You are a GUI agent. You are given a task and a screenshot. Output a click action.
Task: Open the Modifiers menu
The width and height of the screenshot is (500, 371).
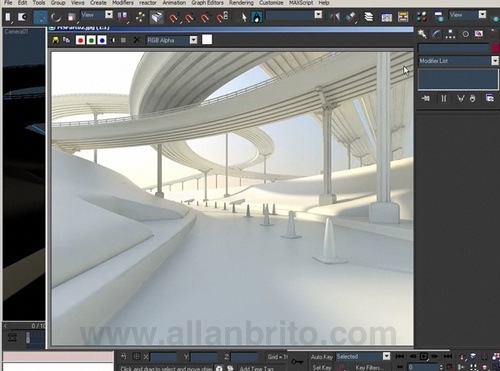(x=123, y=3)
